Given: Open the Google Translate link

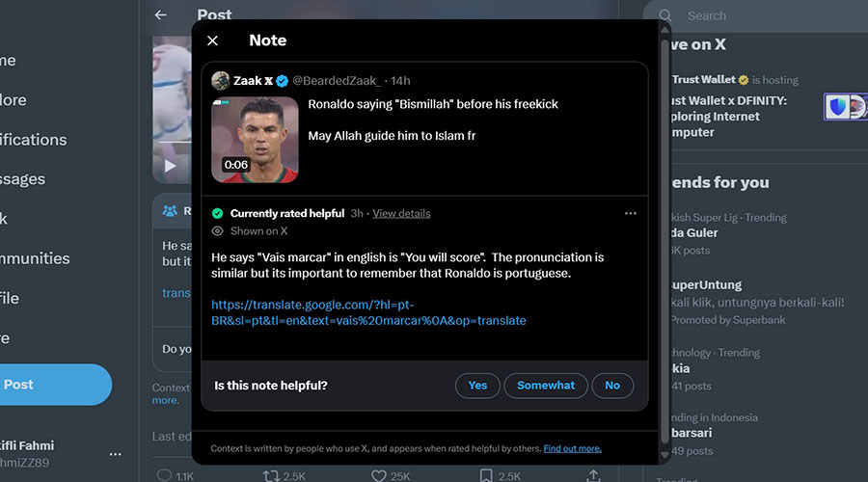Looking at the screenshot, I should 368,312.
